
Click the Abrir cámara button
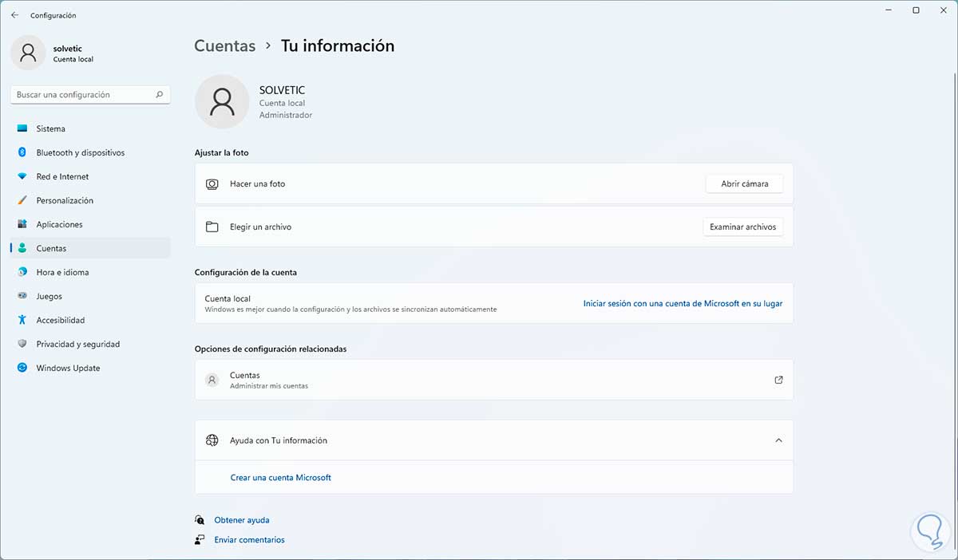pyautogui.click(x=744, y=183)
